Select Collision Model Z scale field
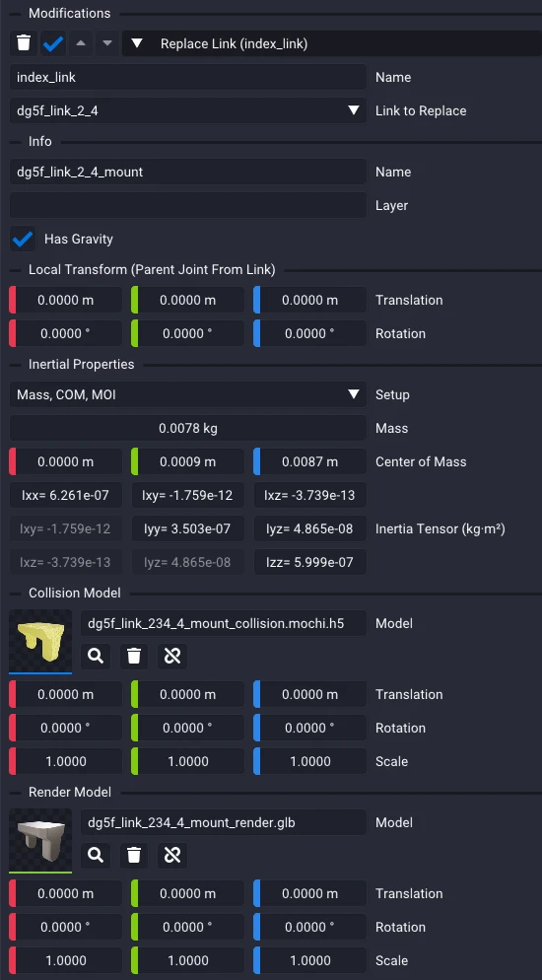This screenshot has height=980, width=542. 309,761
